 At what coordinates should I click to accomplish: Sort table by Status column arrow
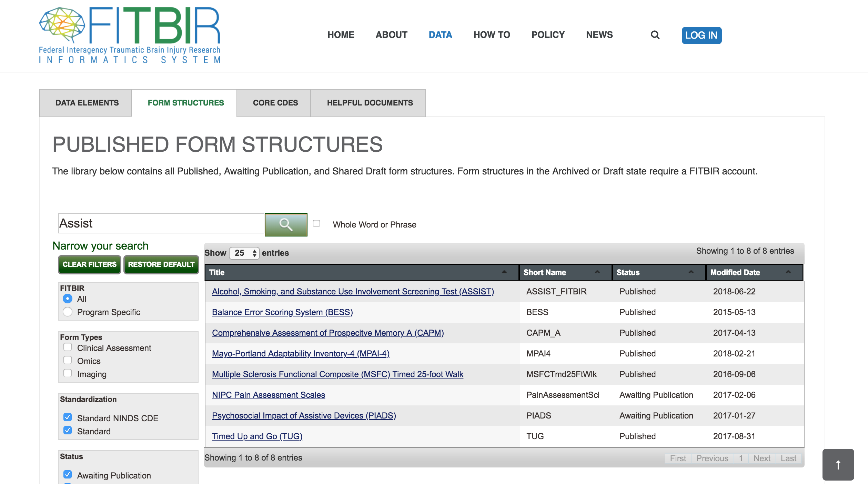[x=691, y=272]
